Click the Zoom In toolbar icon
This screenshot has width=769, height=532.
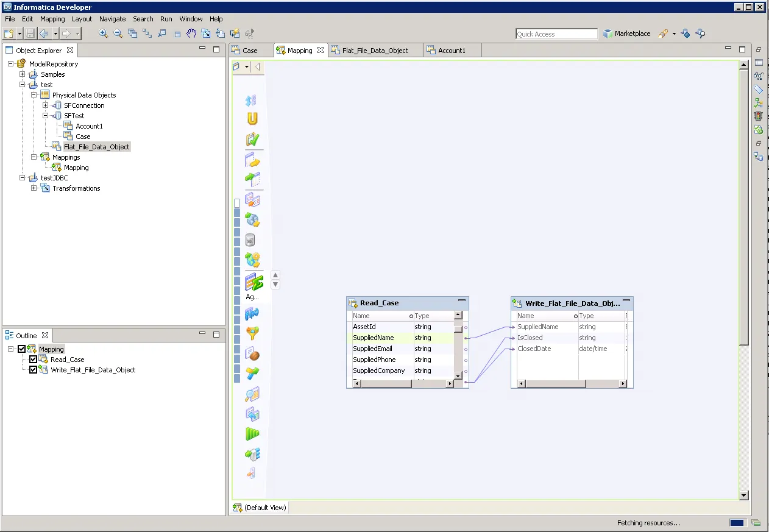click(103, 34)
